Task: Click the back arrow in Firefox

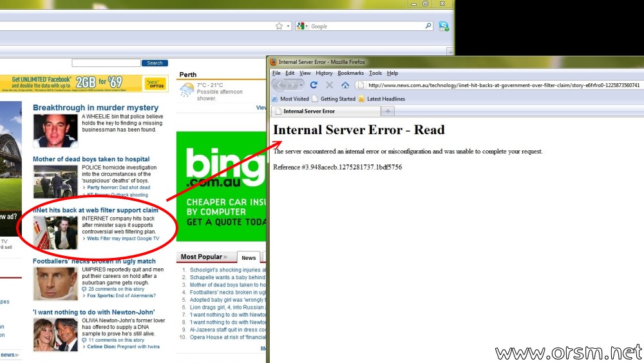Action: point(279,85)
